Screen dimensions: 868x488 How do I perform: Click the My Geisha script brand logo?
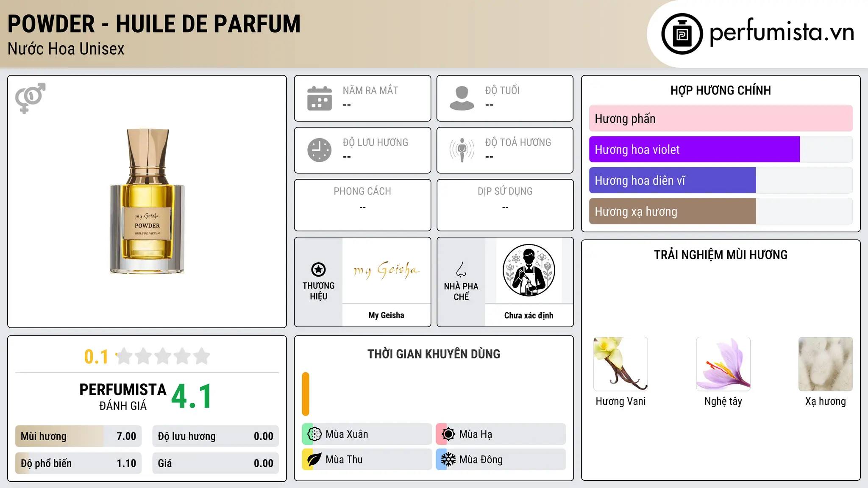387,270
